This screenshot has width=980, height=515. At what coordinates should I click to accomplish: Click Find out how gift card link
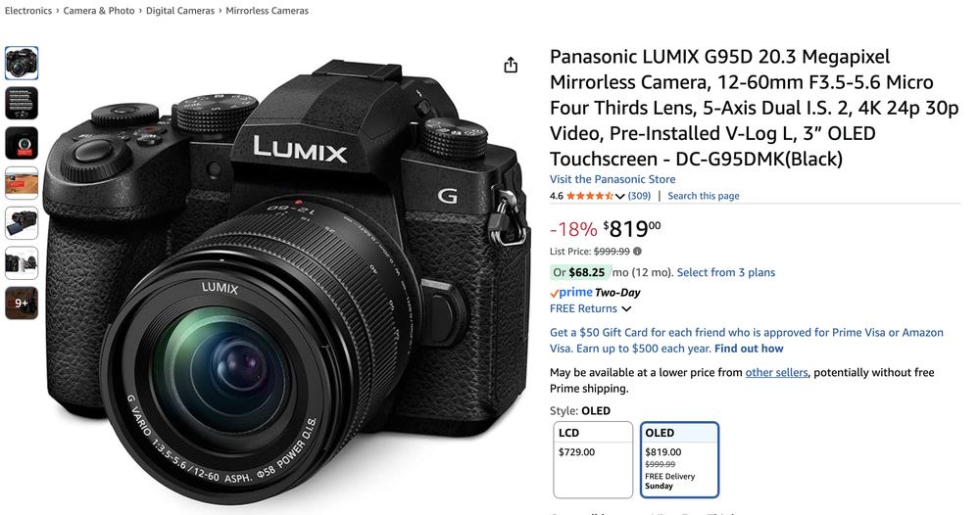(749, 349)
